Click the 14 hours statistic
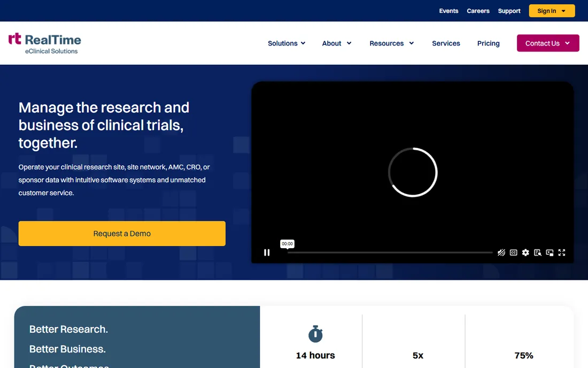This screenshot has width=588, height=368. point(315,355)
